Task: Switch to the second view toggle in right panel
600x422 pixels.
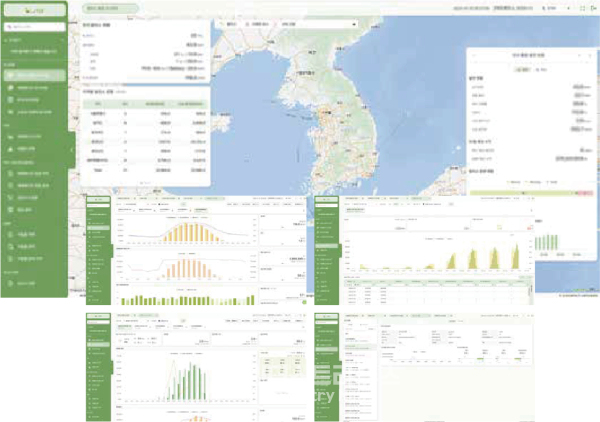Action: tap(541, 70)
